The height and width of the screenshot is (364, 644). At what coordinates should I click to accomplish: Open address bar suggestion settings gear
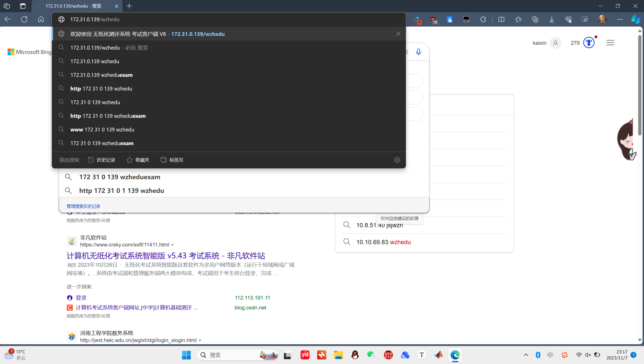coord(397,160)
